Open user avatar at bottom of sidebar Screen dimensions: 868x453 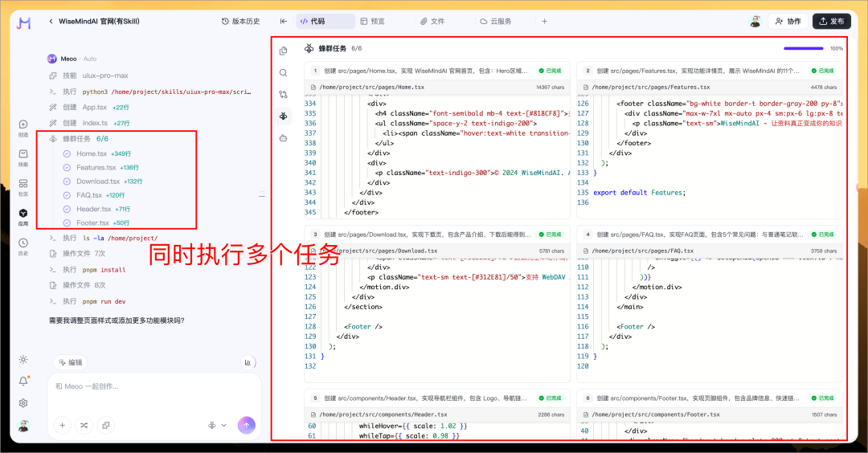23,426
